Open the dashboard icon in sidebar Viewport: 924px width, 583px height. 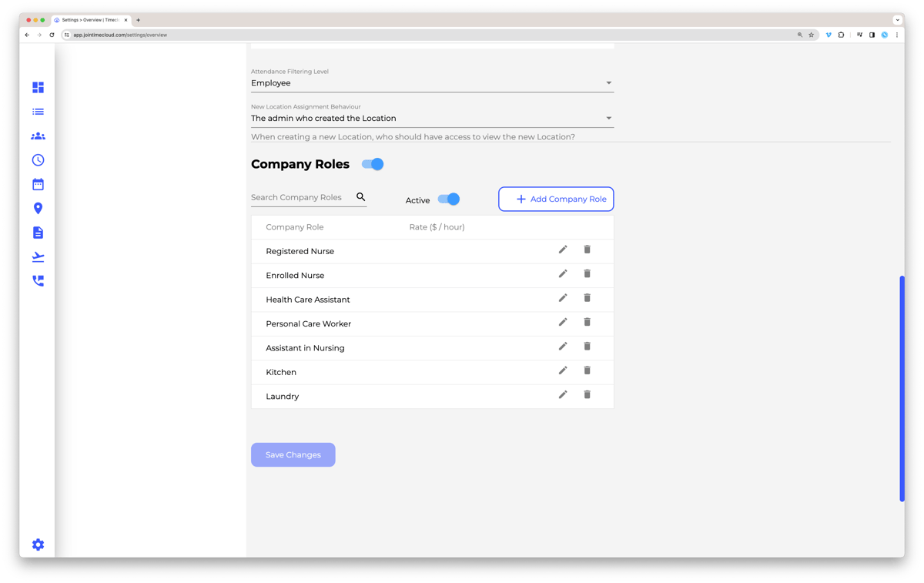coord(38,88)
